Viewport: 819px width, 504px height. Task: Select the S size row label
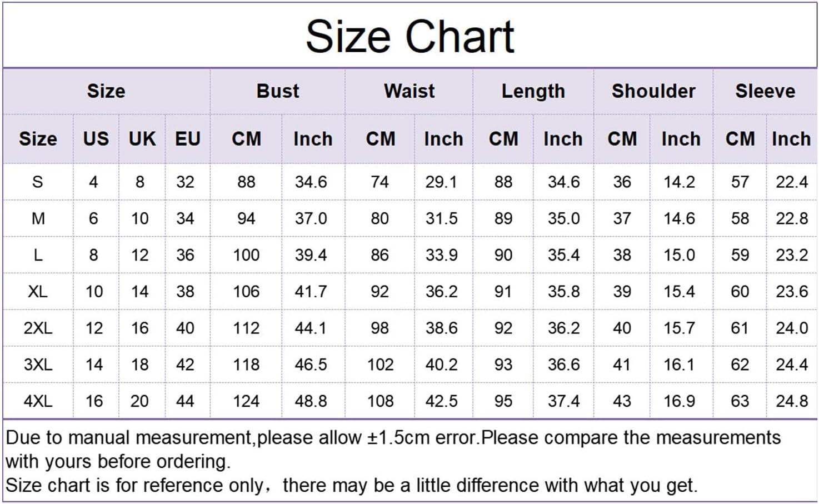point(38,182)
